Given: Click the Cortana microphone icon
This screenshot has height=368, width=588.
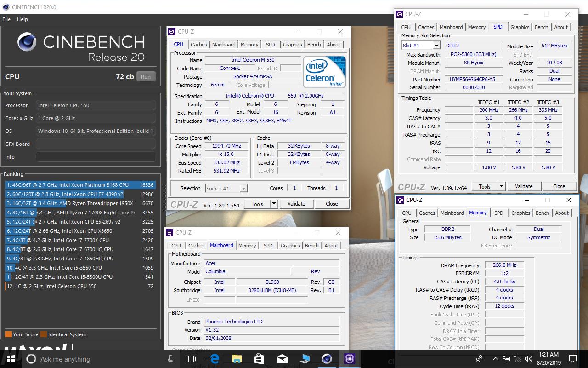Looking at the screenshot, I should [x=171, y=359].
